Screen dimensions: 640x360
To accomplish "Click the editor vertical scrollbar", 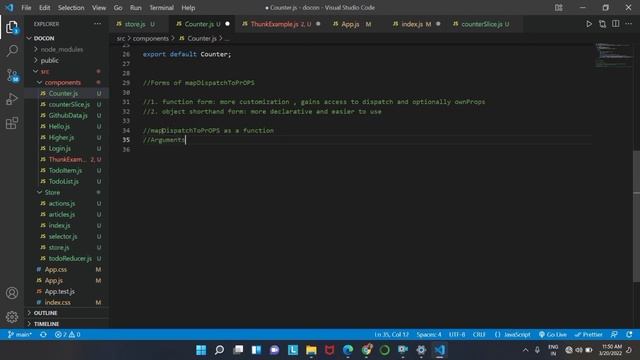I will tap(636, 216).
